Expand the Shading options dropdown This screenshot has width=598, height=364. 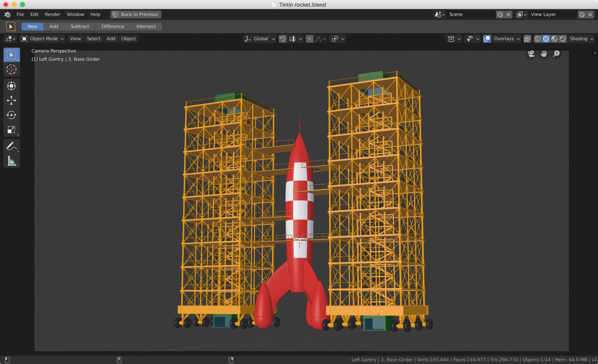click(x=581, y=39)
